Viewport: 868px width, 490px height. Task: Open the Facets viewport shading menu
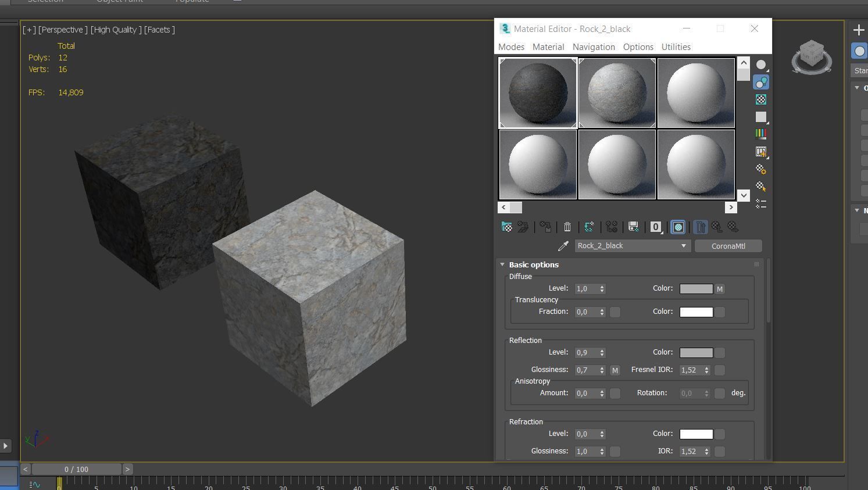pyautogui.click(x=159, y=30)
